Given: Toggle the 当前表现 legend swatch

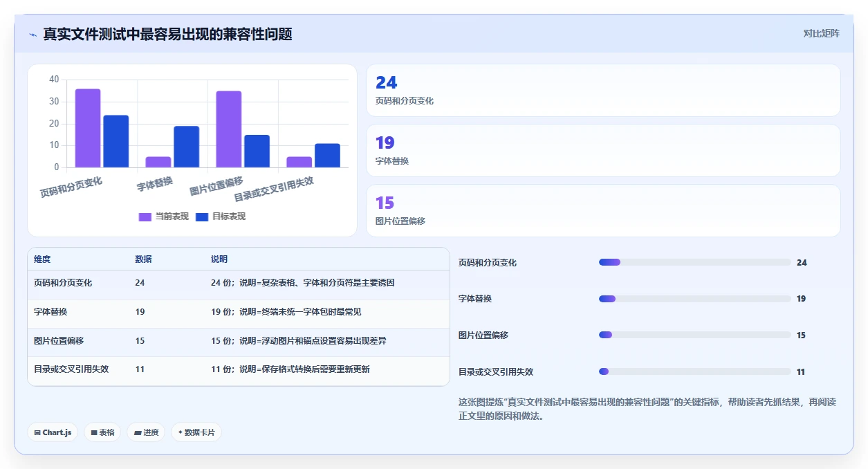Looking at the screenshot, I should point(145,217).
